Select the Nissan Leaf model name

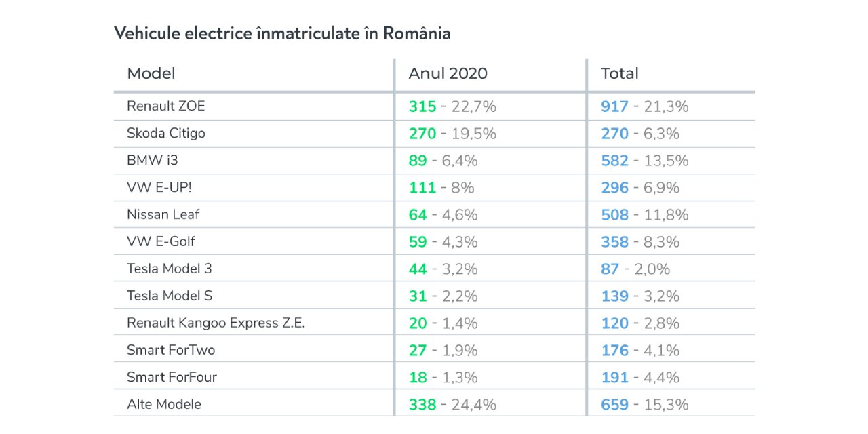click(163, 214)
